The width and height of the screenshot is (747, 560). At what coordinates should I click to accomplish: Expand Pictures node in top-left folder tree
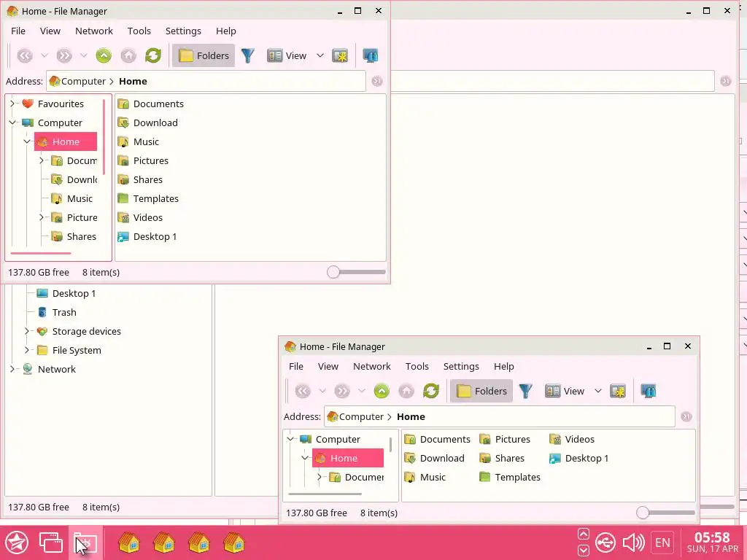[x=42, y=217]
